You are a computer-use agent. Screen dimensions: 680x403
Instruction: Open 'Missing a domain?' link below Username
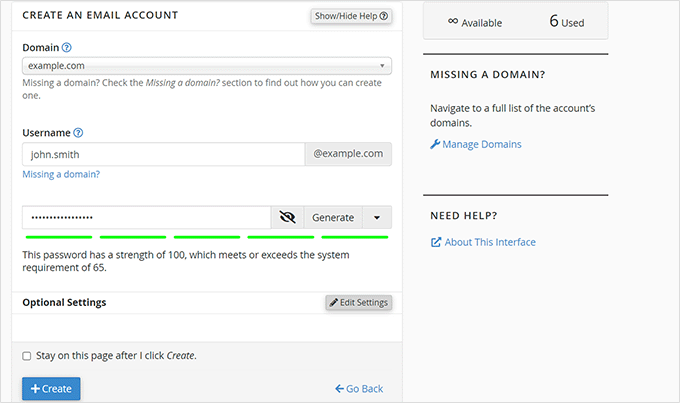pyautogui.click(x=61, y=174)
